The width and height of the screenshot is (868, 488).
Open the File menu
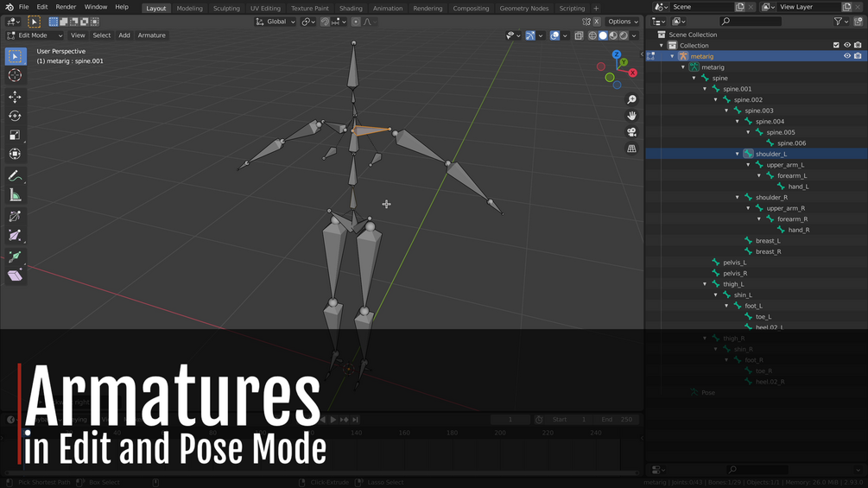click(x=24, y=7)
